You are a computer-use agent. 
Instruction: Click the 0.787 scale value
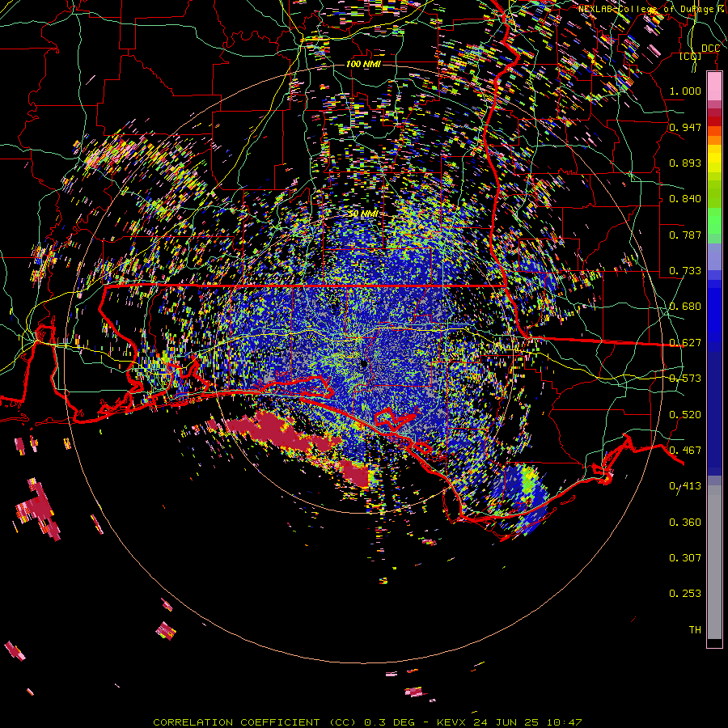[685, 235]
